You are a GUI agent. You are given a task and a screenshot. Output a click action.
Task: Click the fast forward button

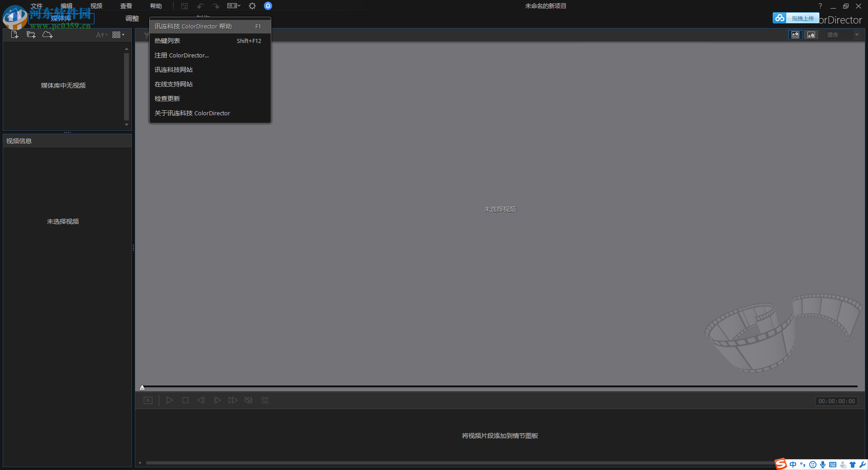[x=233, y=400]
